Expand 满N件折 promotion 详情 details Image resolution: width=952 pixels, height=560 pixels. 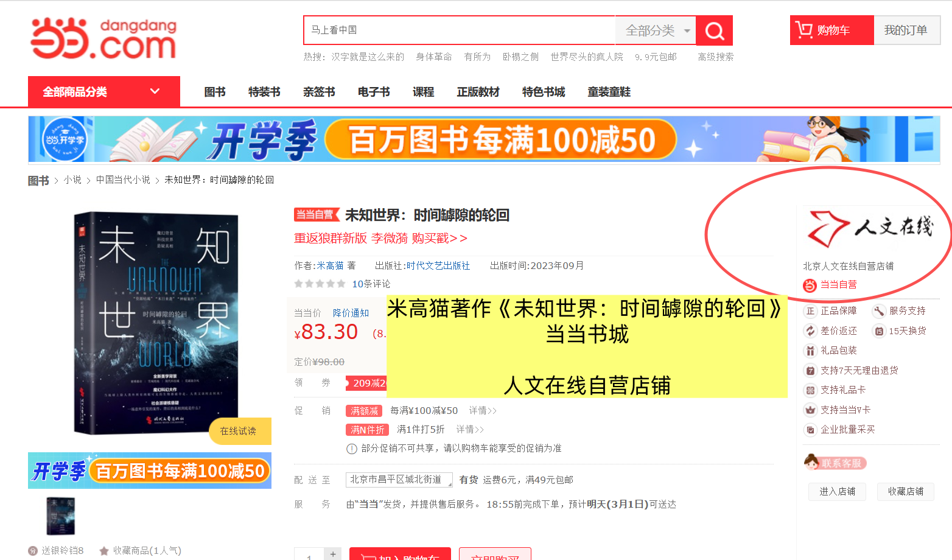[470, 430]
